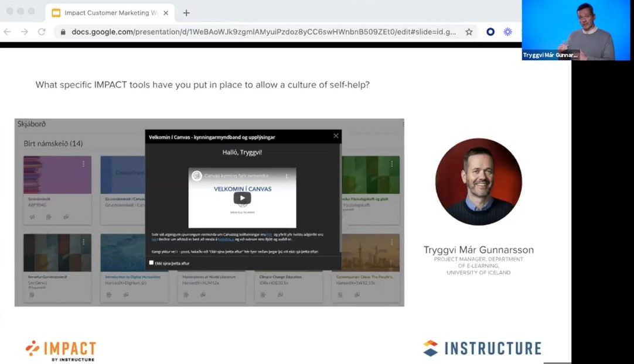Viewport: 634px width, 364px height.
Task: Select the round portrait photo on the slide
Action: (x=479, y=182)
